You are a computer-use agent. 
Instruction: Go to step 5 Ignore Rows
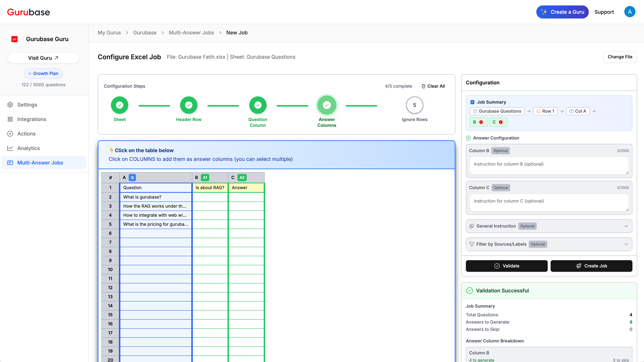click(x=414, y=105)
